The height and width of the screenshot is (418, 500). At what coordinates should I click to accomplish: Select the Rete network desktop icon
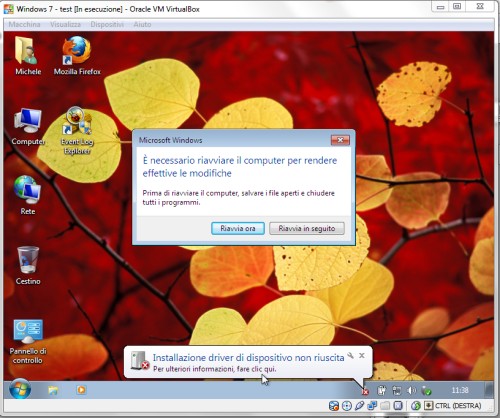28,195
